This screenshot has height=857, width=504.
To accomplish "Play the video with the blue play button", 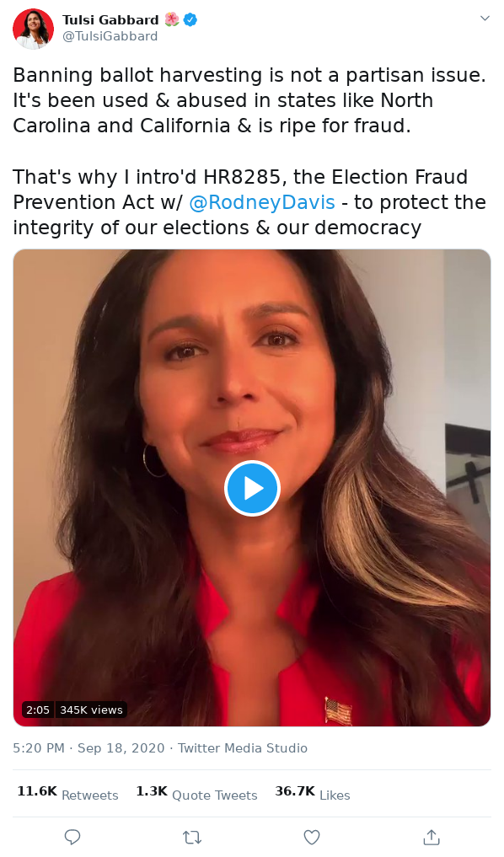I will (x=252, y=488).
